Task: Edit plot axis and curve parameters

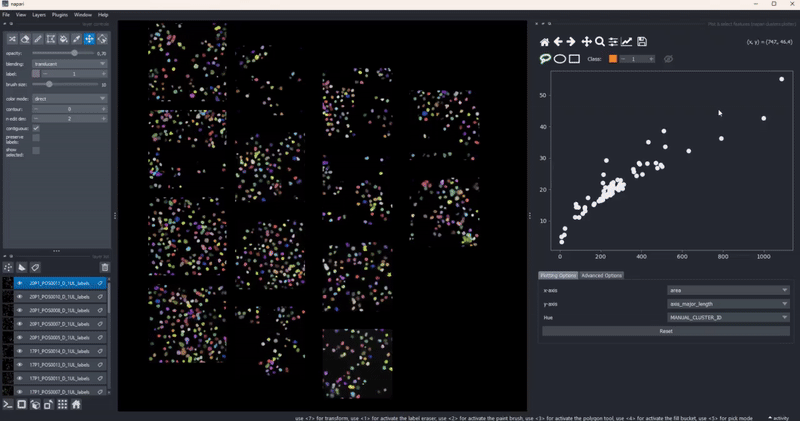Action: 627,42
